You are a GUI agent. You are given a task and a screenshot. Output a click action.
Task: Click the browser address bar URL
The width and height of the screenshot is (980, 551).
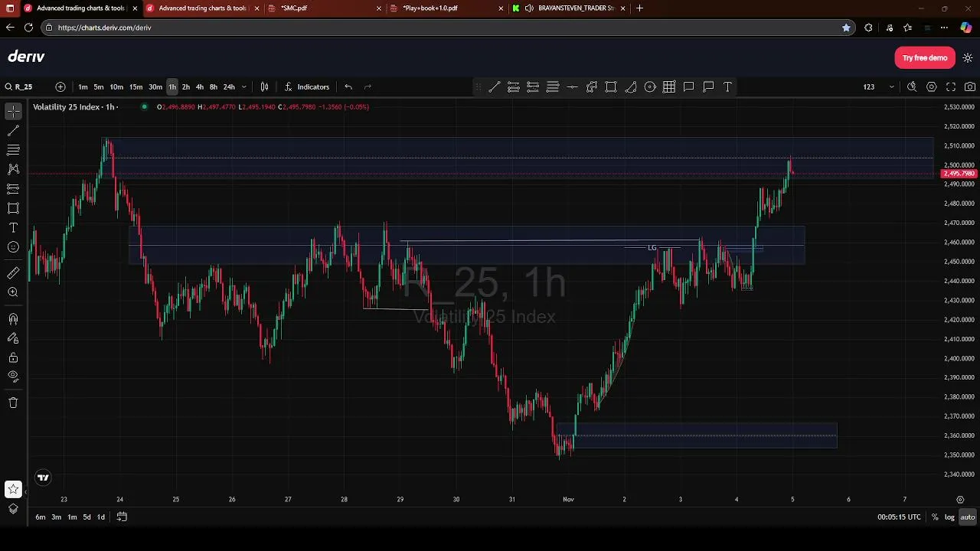click(x=105, y=28)
